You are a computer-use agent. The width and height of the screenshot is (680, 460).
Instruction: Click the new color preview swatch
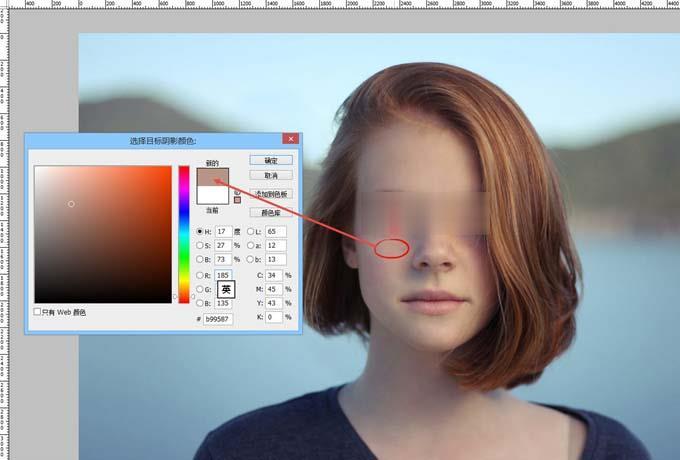point(213,177)
